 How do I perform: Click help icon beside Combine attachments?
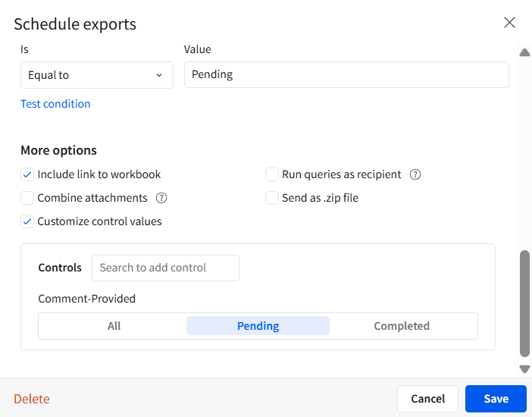click(x=161, y=198)
